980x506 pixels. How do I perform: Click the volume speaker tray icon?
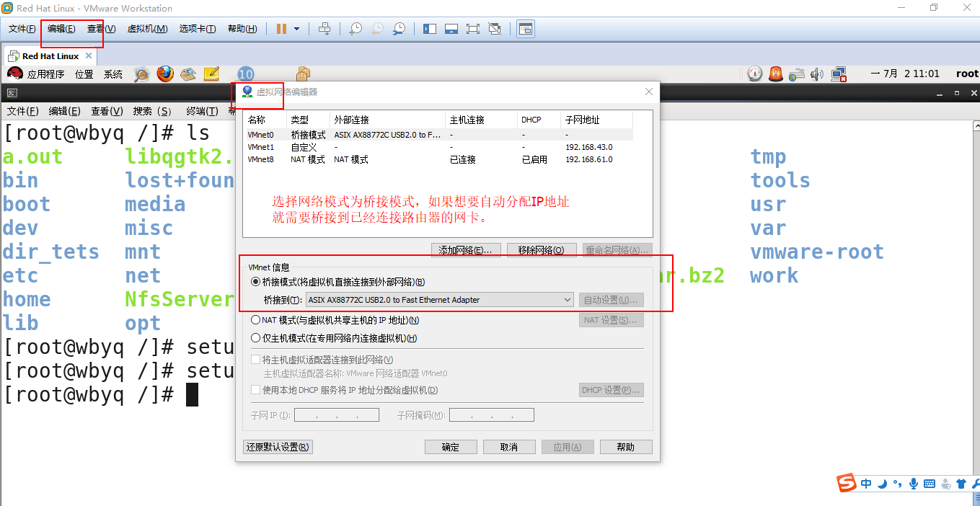click(x=817, y=74)
